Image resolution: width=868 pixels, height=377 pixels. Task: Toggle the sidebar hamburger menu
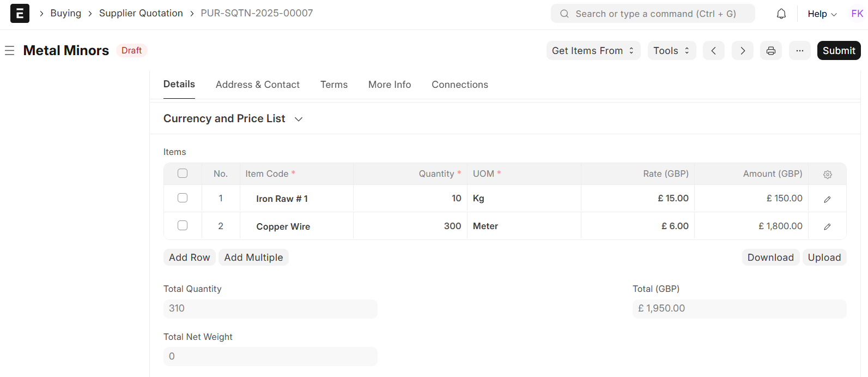(9, 51)
